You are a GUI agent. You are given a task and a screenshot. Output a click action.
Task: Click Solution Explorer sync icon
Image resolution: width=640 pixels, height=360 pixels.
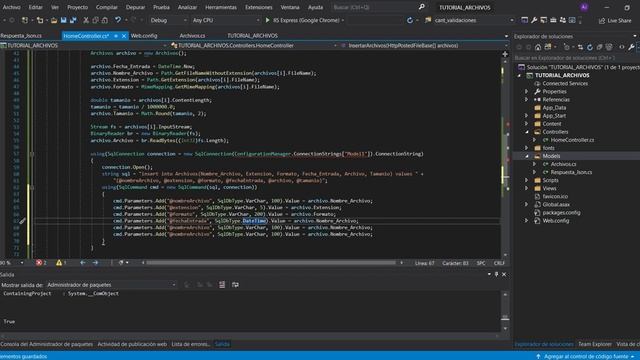[580, 47]
